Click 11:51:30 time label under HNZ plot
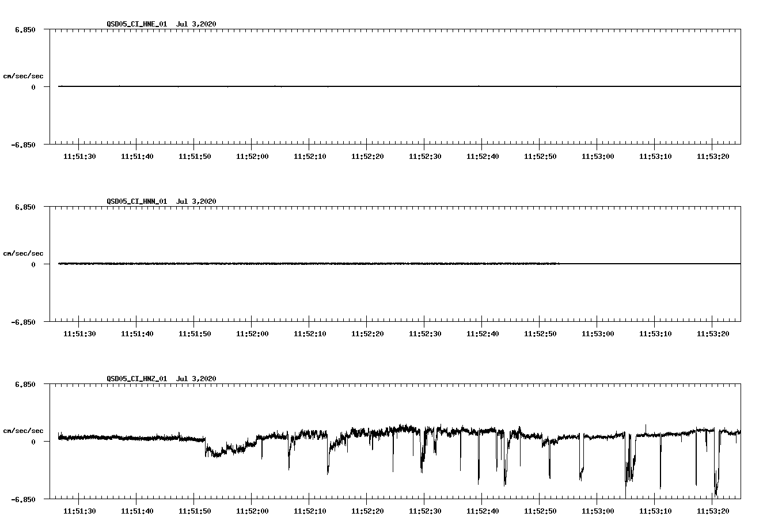Image resolution: width=782 pixels, height=532 pixels. pos(79,511)
